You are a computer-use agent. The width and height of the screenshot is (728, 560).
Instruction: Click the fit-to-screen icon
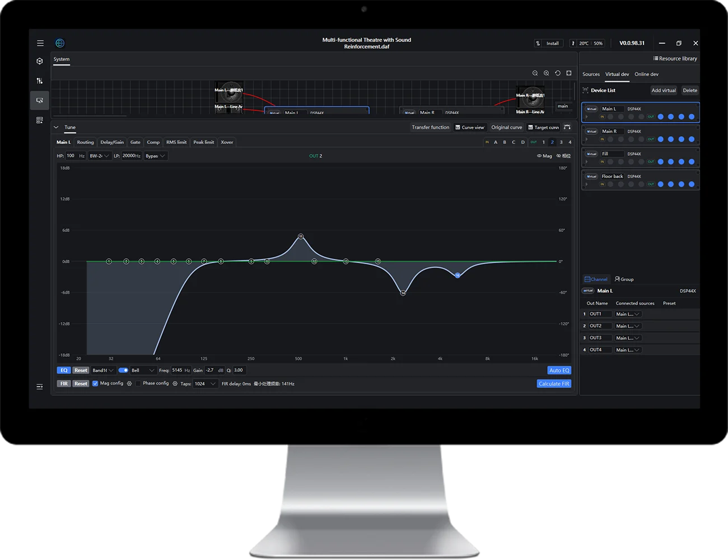pyautogui.click(x=569, y=73)
